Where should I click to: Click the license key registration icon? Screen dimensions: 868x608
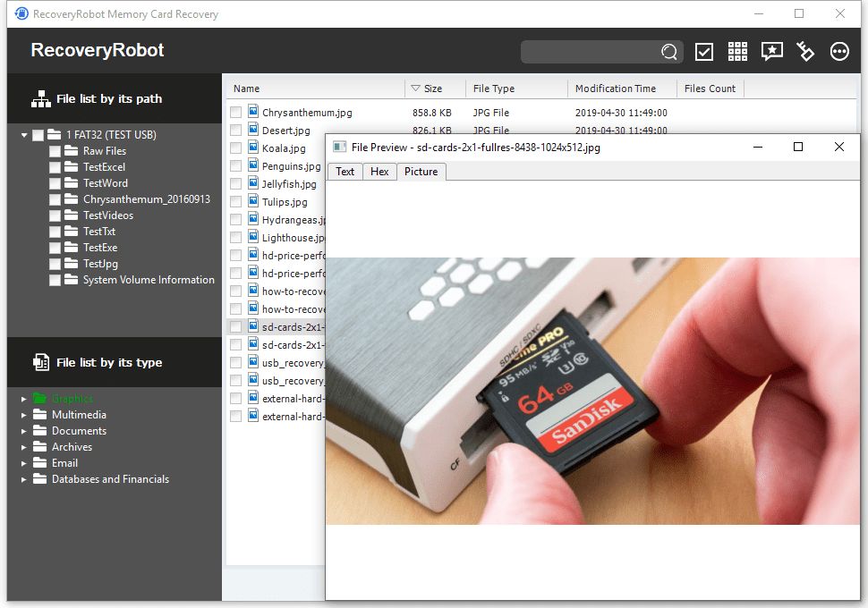pyautogui.click(x=804, y=51)
